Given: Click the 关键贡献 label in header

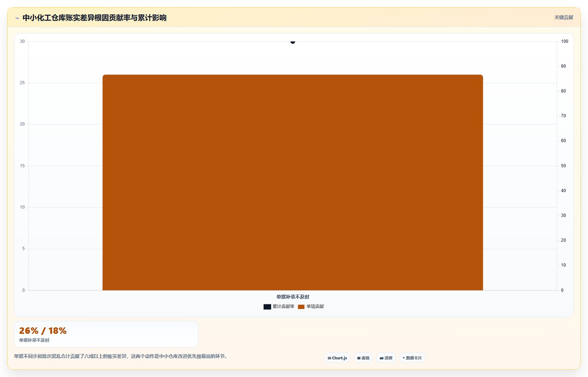Looking at the screenshot, I should point(564,17).
